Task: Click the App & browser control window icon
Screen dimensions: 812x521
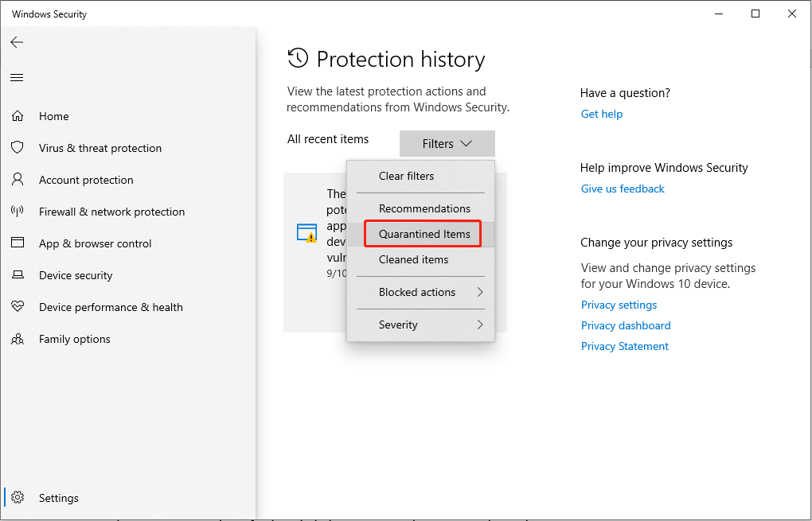Action: tap(18, 243)
